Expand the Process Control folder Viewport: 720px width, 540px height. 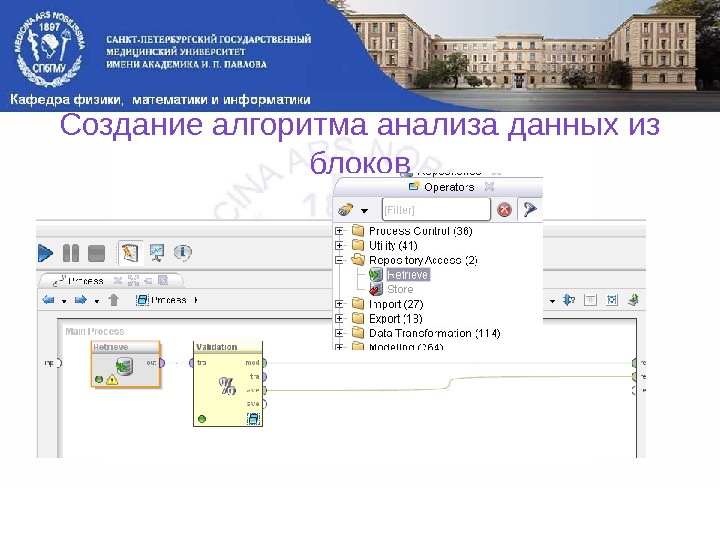339,231
